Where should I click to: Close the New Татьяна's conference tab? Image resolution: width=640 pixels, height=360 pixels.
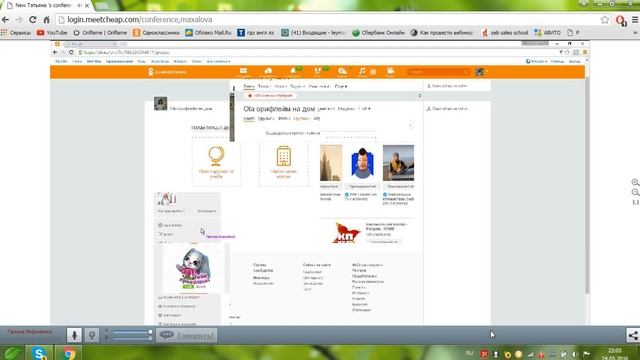tap(87, 6)
